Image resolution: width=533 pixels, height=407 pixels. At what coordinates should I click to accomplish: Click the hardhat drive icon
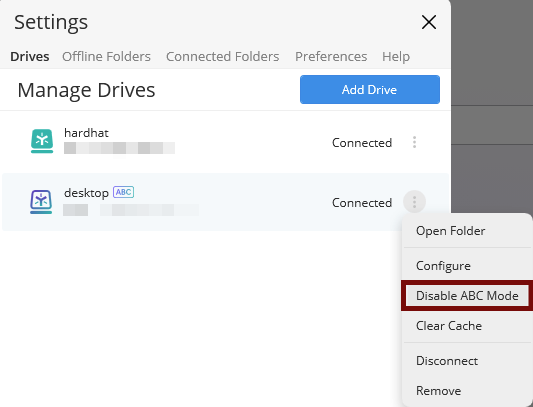(x=42, y=141)
